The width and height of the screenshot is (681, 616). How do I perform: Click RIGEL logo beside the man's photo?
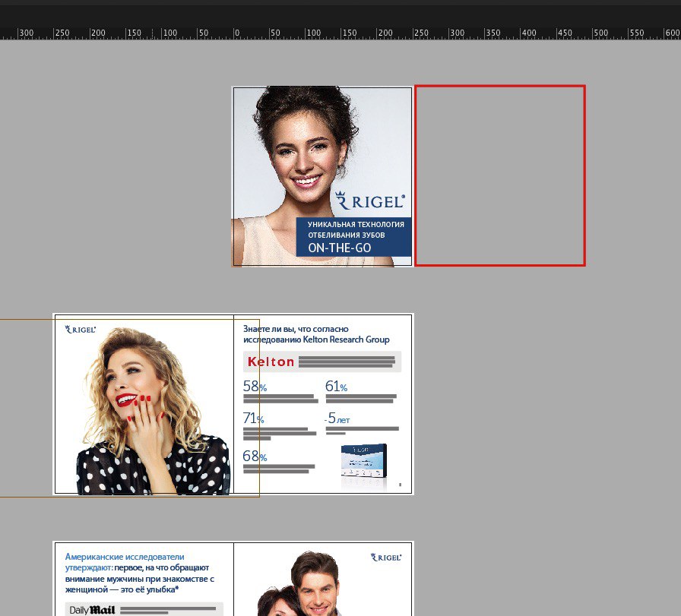tap(386, 557)
